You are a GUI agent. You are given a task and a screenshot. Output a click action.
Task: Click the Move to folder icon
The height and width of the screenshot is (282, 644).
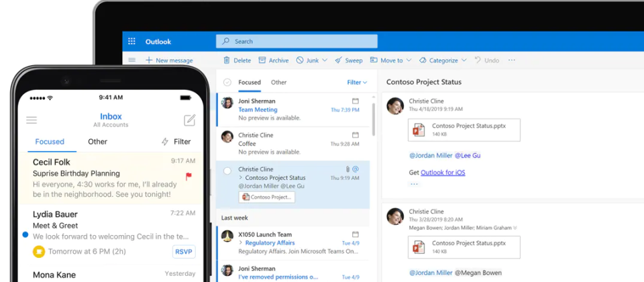click(x=374, y=60)
